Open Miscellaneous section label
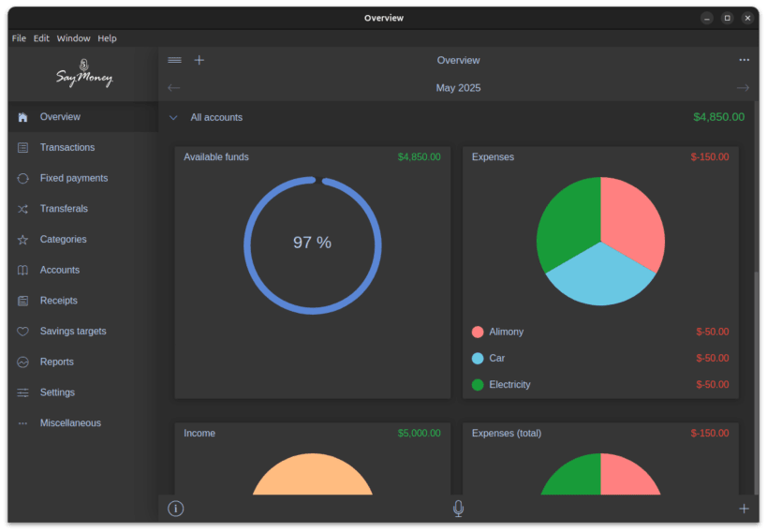Image resolution: width=767 pixels, height=532 pixels. point(70,423)
